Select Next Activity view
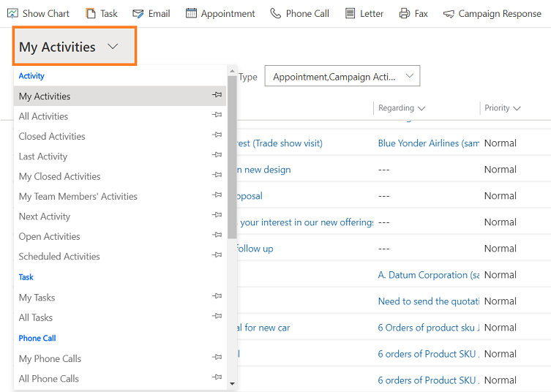This screenshot has width=551, height=392. coord(120,216)
